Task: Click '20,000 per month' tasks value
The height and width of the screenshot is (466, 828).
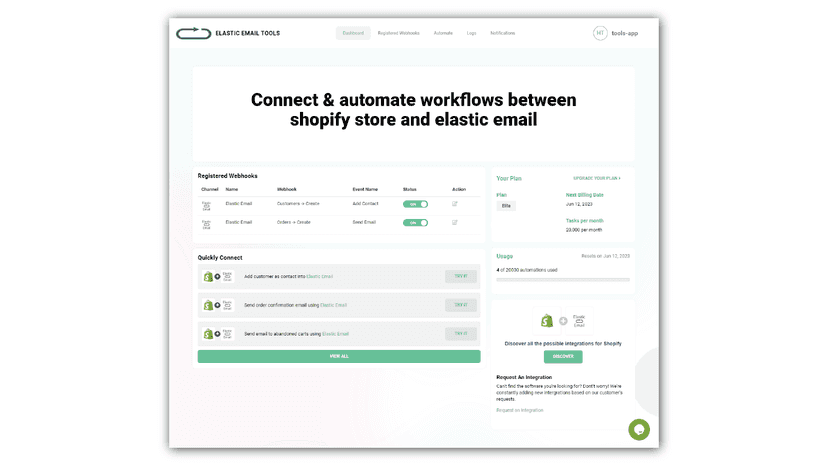Action: [584, 230]
